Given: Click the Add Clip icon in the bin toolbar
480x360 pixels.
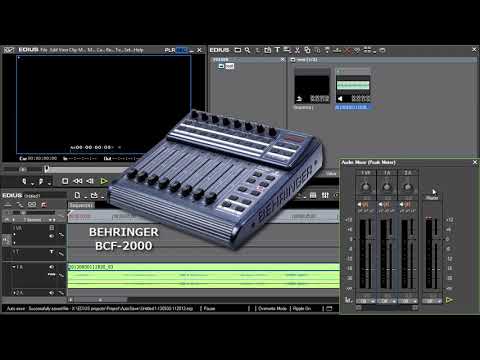Looking at the screenshot, I should tap(268, 50).
